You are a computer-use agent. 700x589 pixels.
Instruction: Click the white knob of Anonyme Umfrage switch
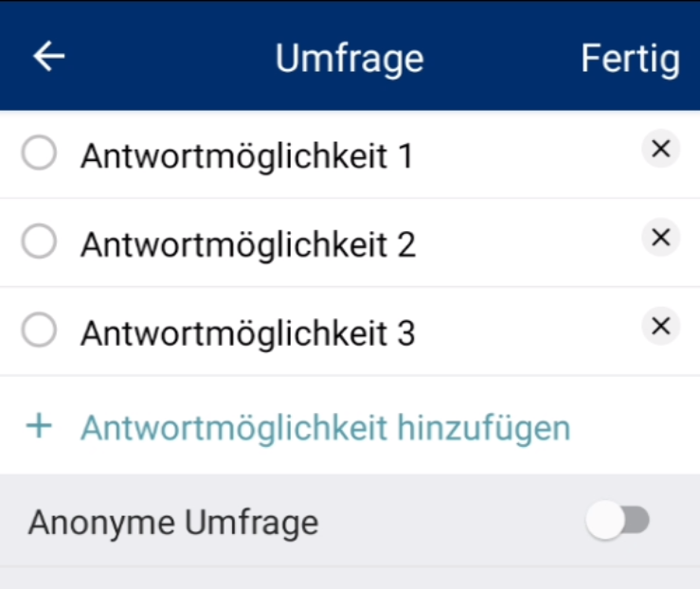[x=605, y=520]
